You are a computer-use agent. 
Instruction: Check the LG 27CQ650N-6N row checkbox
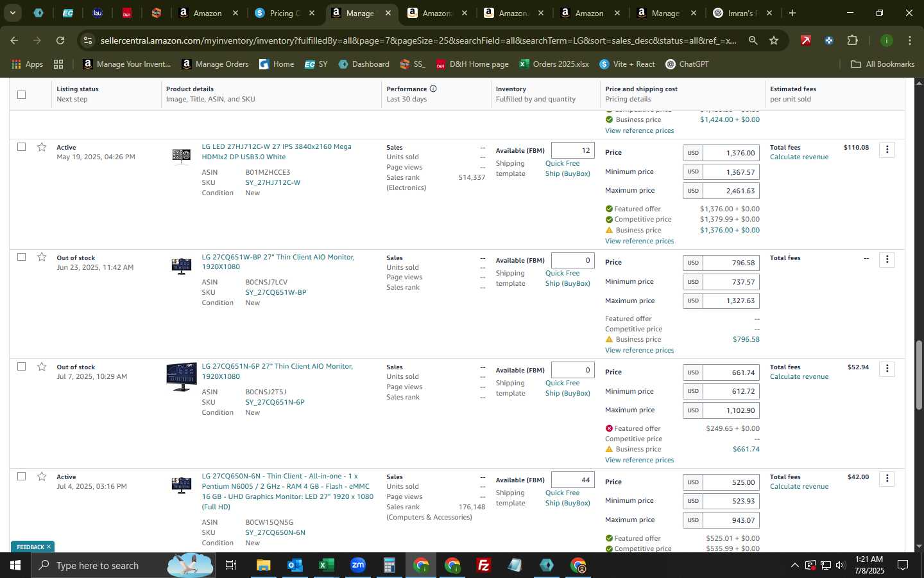click(x=21, y=477)
